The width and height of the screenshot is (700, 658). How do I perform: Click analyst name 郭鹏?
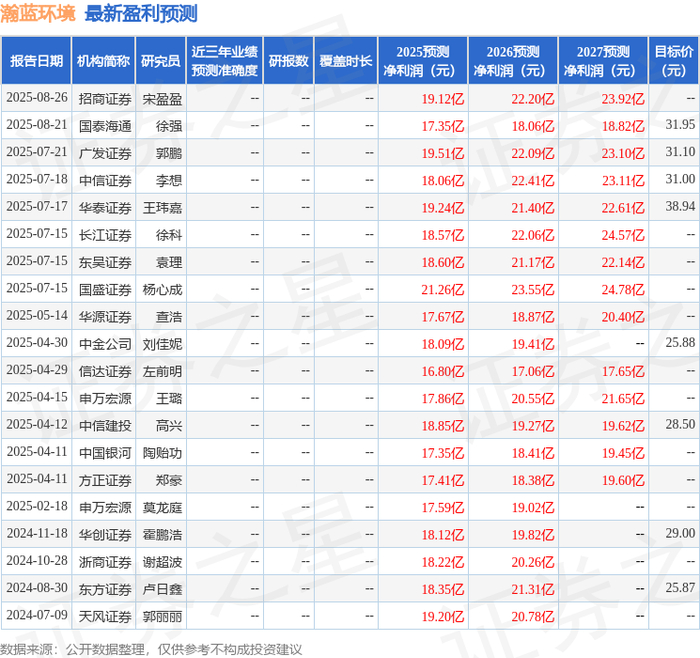point(169,153)
